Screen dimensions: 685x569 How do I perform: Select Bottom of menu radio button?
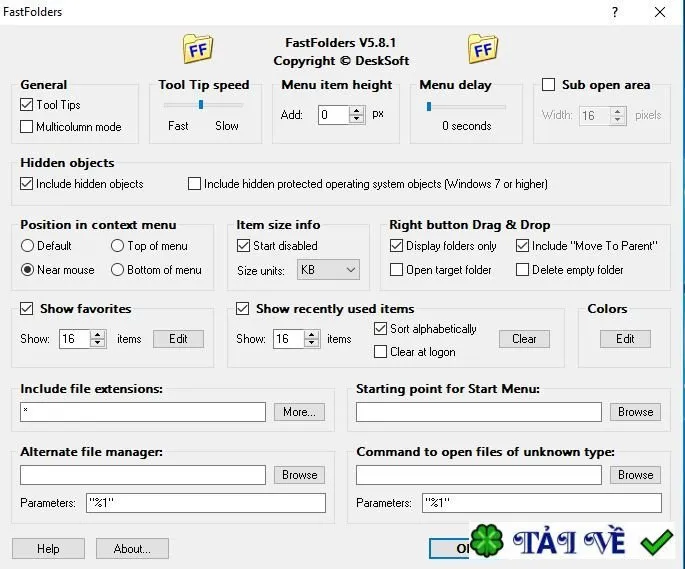[x=117, y=270]
